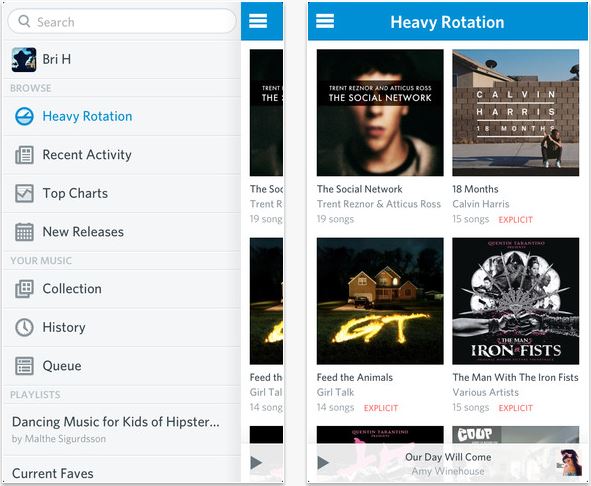Open the Bri H profile name

coord(57,59)
